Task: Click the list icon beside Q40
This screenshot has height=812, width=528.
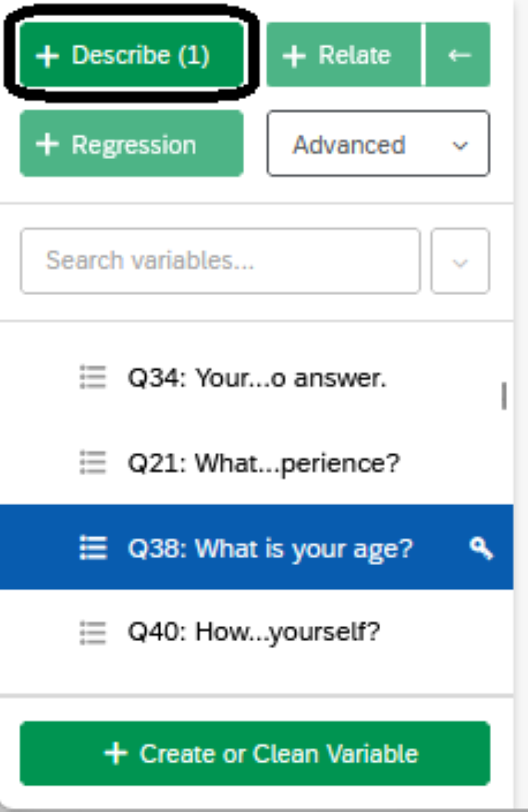Action: coord(92,632)
